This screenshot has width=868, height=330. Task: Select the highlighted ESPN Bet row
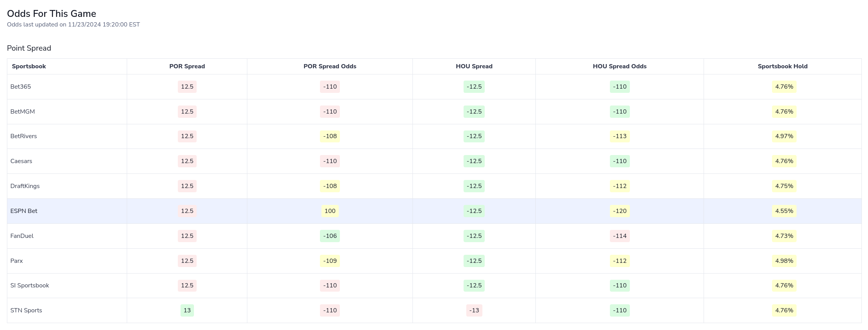point(24,211)
